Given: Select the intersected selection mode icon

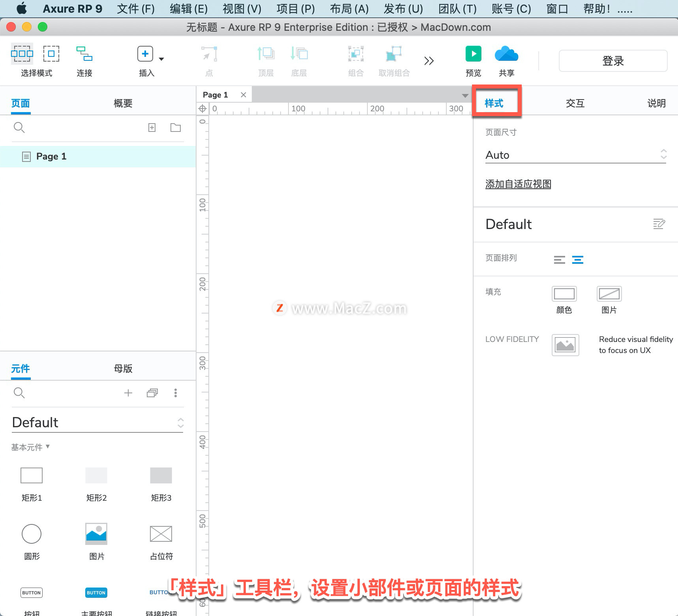Looking at the screenshot, I should pos(22,54).
